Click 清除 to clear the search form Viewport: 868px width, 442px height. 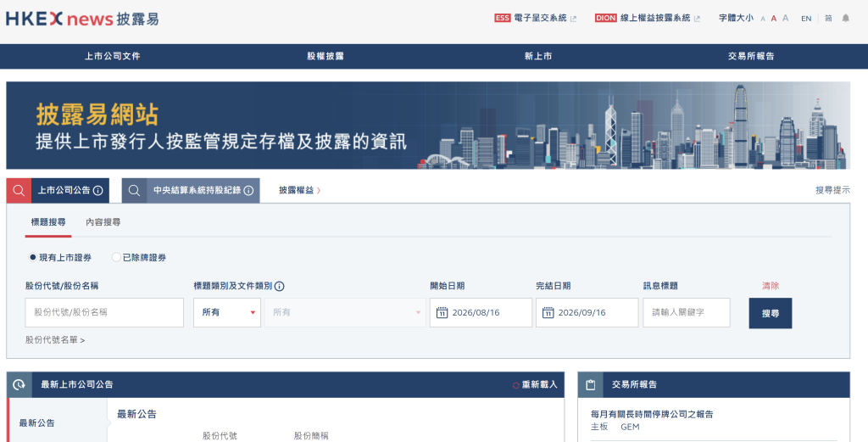tap(770, 286)
